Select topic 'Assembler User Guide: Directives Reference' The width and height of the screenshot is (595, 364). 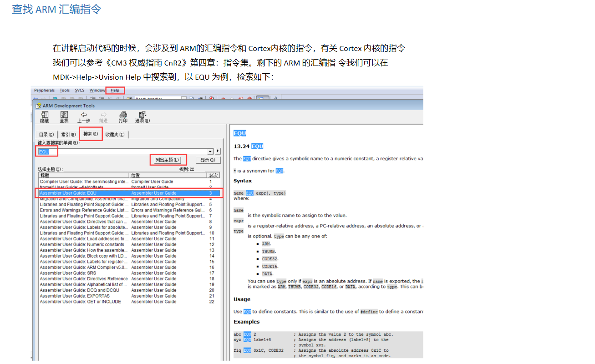click(130, 279)
